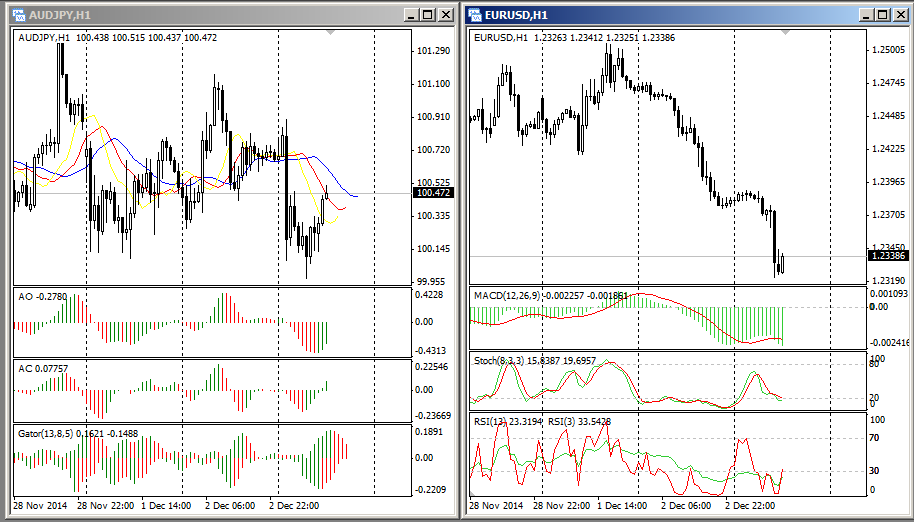The image size is (914, 522).
Task: Close the EURUSD,H1 chart window
Action: tap(901, 15)
